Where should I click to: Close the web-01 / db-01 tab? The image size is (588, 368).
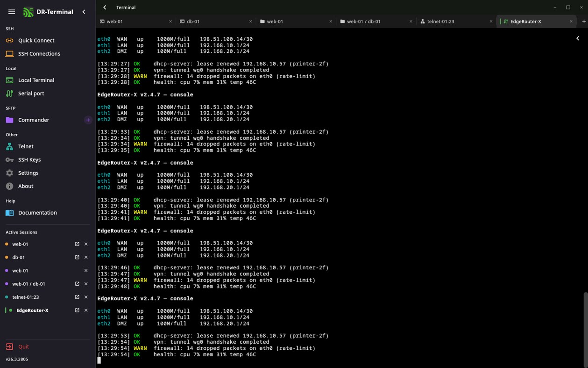coord(411,22)
